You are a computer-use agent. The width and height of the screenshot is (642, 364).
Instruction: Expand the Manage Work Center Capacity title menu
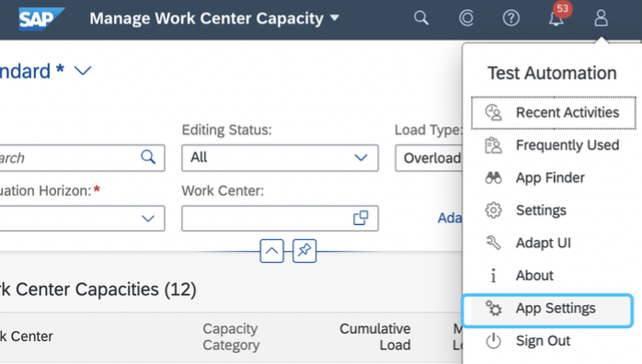pos(335,18)
